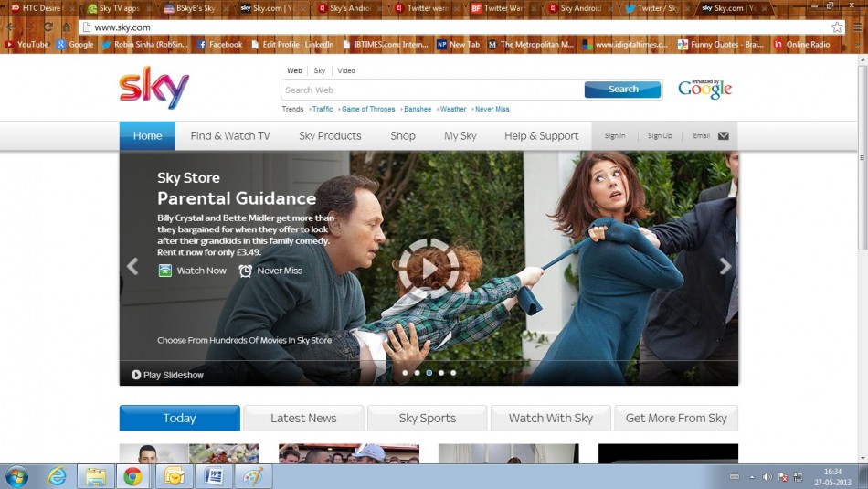Go to Chrome home page icon
Image resolution: width=868 pixels, height=489 pixels.
point(66,27)
